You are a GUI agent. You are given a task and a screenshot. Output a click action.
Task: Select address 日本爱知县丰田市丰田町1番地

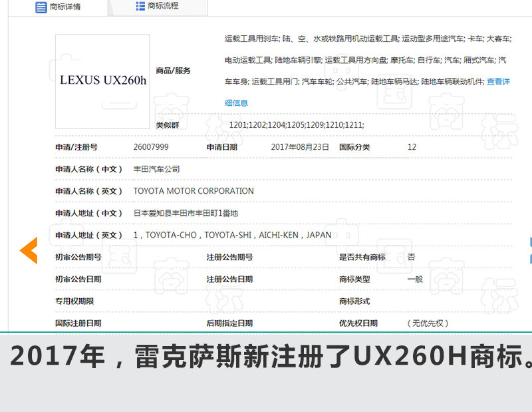click(x=186, y=213)
